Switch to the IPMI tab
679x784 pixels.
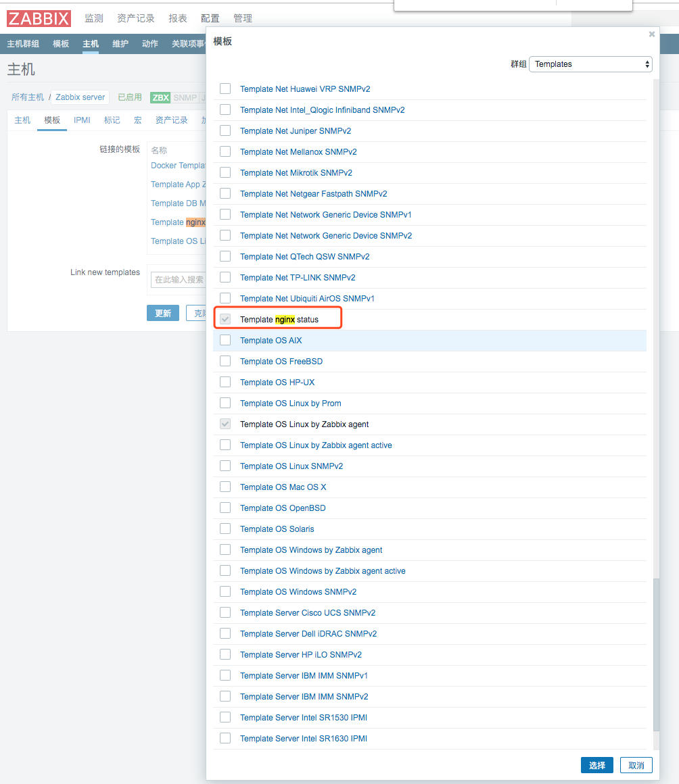(82, 120)
